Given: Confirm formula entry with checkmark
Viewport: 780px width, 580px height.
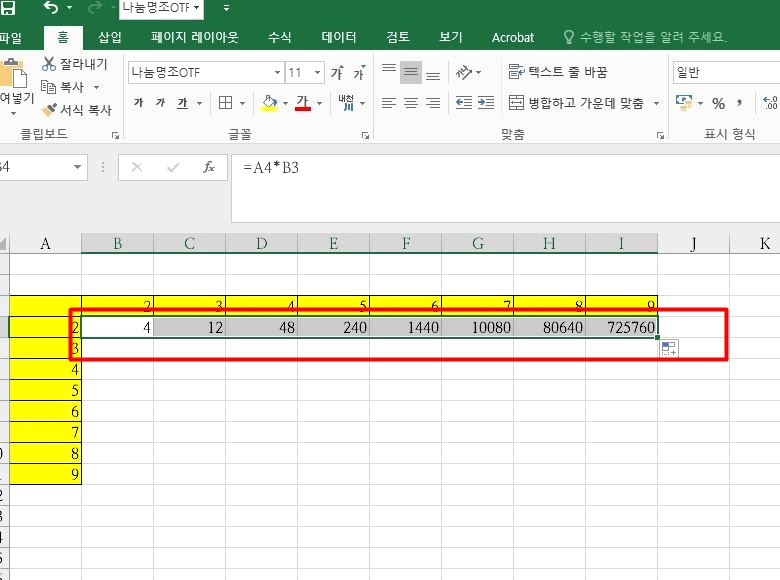Looking at the screenshot, I should 173,167.
